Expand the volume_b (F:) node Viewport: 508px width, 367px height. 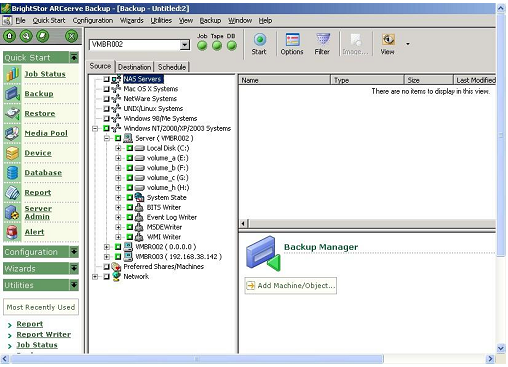(118, 168)
